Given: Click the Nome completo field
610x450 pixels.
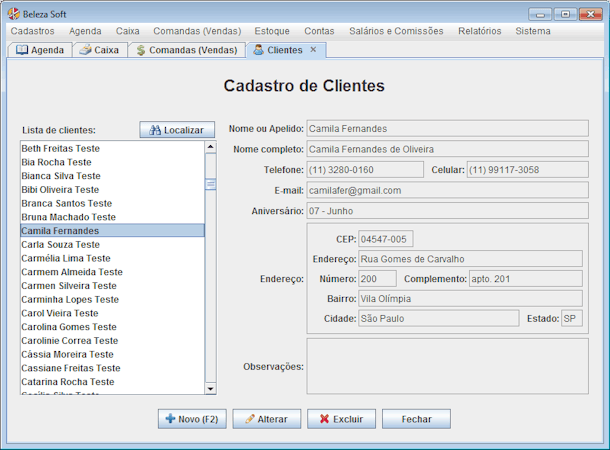Looking at the screenshot, I should pyautogui.click(x=447, y=149).
